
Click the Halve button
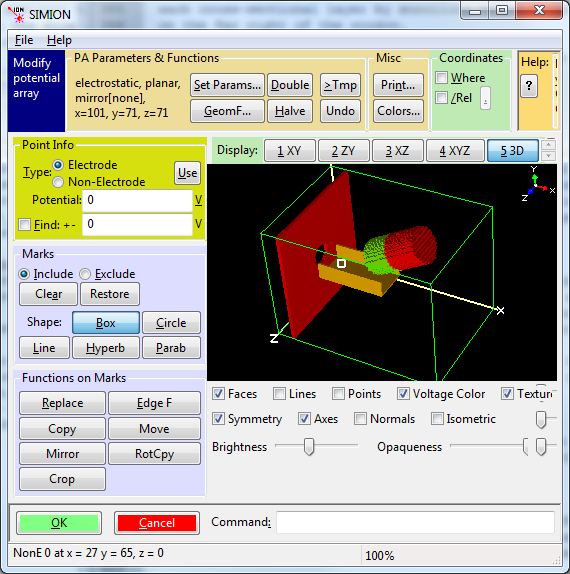290,111
